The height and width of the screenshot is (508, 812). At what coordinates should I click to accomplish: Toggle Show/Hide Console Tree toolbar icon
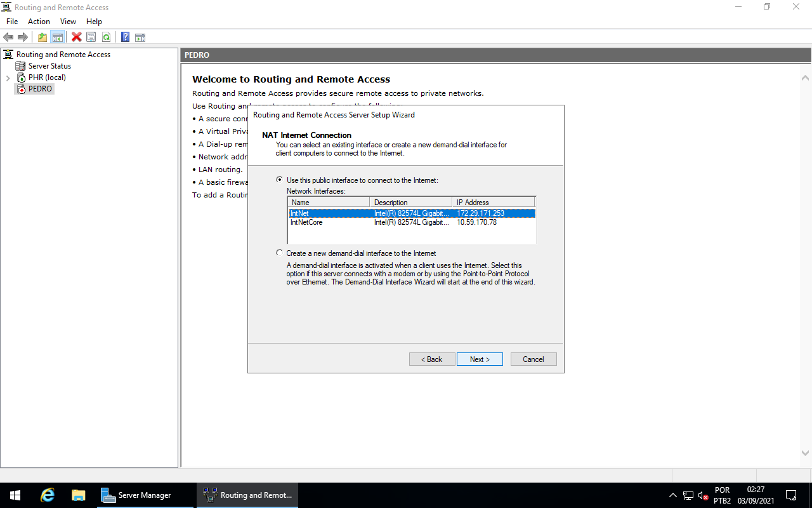pyautogui.click(x=57, y=37)
